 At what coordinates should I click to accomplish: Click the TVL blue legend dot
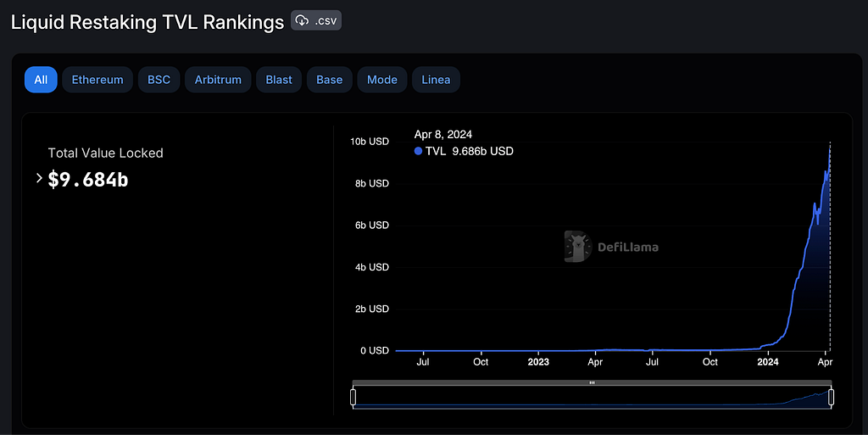(418, 151)
